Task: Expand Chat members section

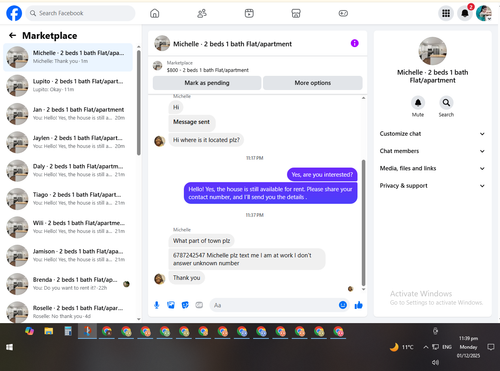Action: [432, 151]
